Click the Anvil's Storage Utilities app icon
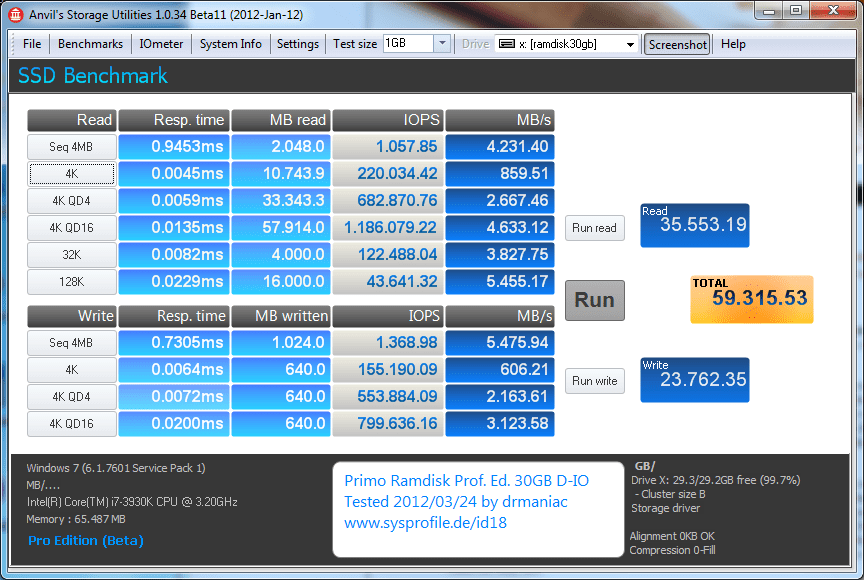Screen dimensions: 864x580 point(15,14)
